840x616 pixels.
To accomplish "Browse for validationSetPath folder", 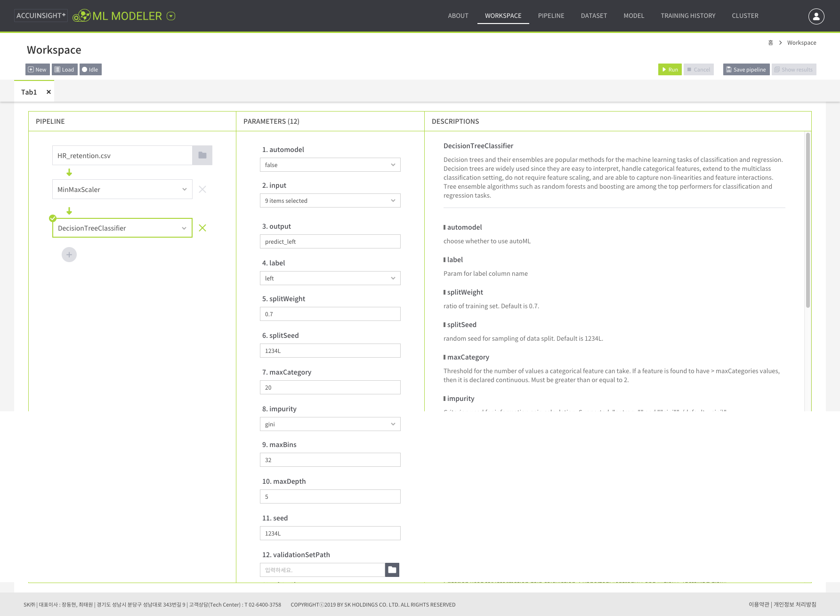I will point(392,570).
